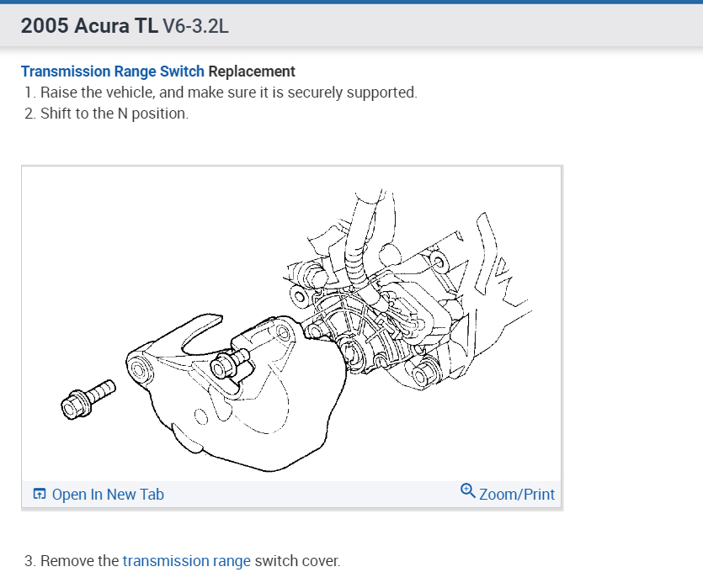Open the zoom tool via the magnifying glass icon
The image size is (703, 588).
point(467,492)
